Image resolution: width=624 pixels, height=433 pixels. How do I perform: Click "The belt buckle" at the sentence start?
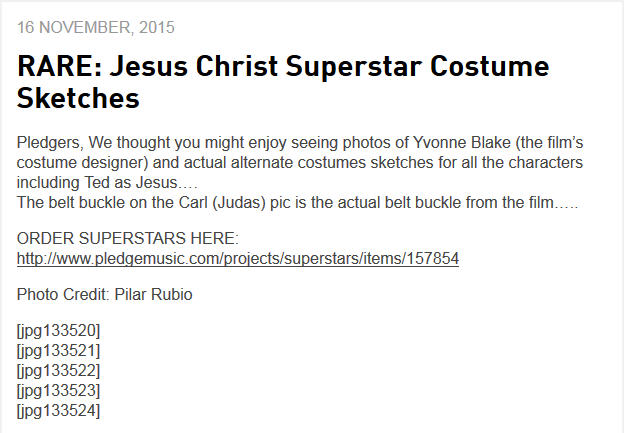(x=68, y=203)
